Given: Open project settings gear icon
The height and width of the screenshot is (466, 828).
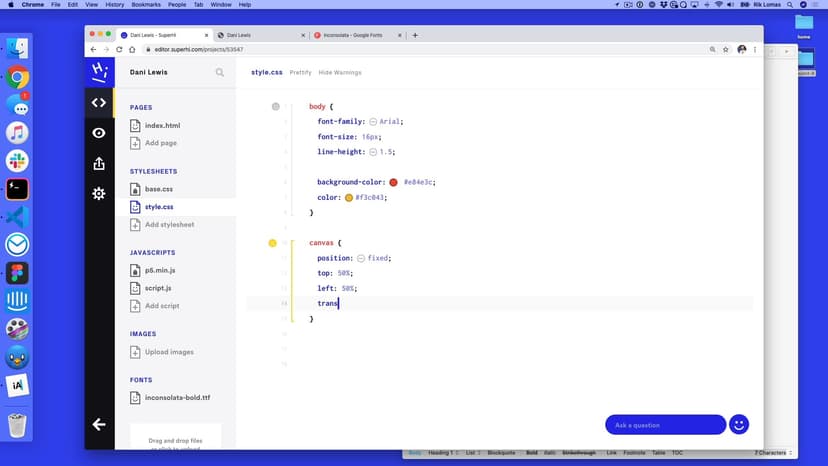Looking at the screenshot, I should click(x=99, y=194).
